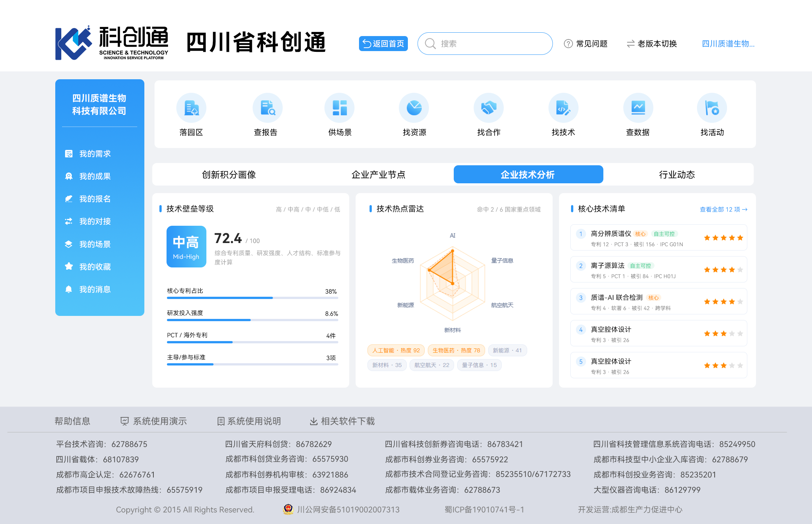Click the PCT / 海外专利 progress bar
This screenshot has width=812, height=524.
click(253, 342)
